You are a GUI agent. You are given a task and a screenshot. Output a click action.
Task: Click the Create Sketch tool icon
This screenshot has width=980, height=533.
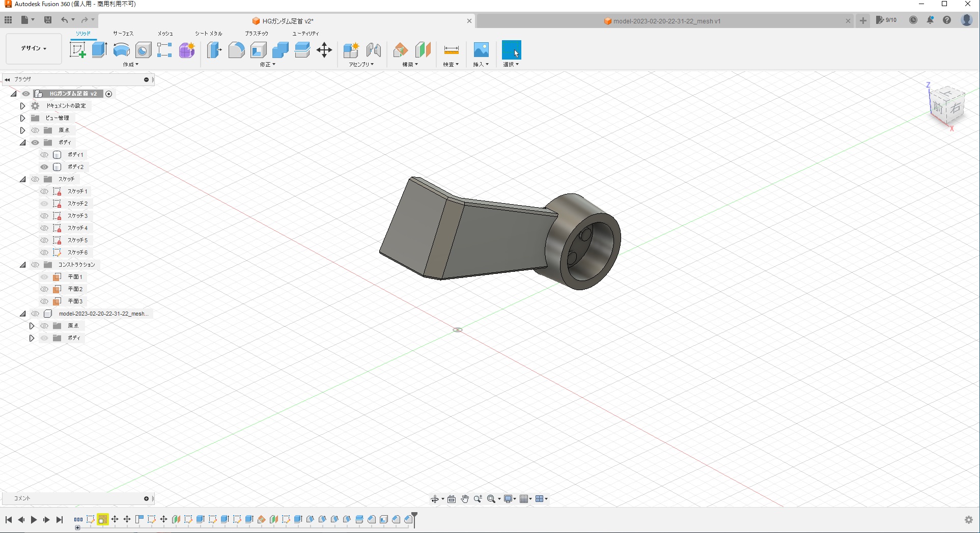pyautogui.click(x=77, y=50)
